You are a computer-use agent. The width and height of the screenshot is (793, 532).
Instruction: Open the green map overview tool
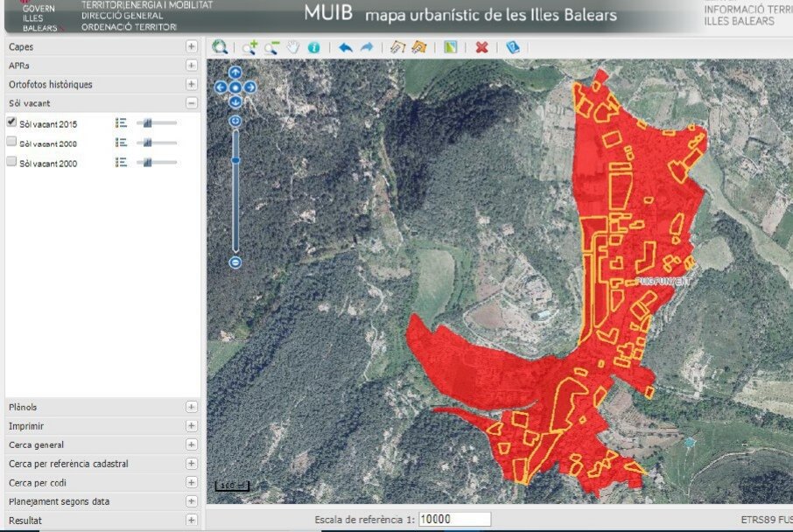450,47
